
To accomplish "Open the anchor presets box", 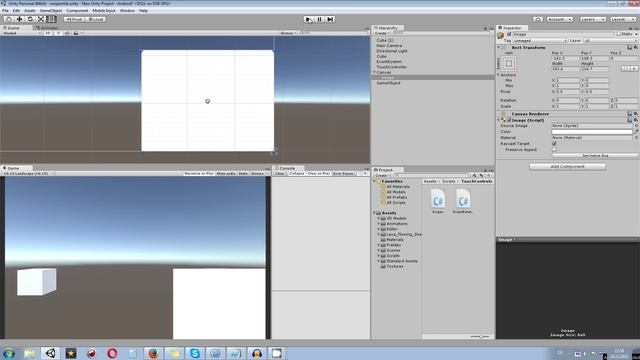I will (509, 64).
